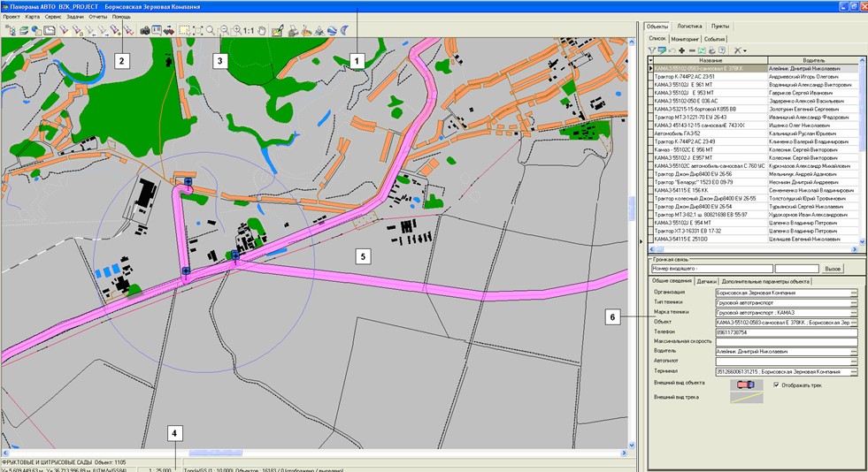Click the rectangle selection tool icon
This screenshot has height=472, width=868.
click(184, 30)
